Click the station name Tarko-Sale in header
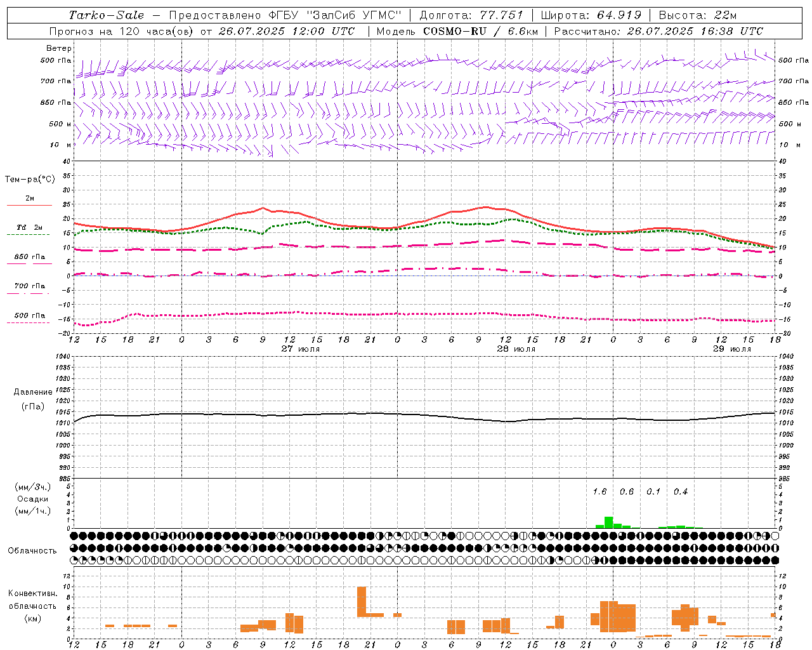The width and height of the screenshot is (812, 650). point(107,15)
